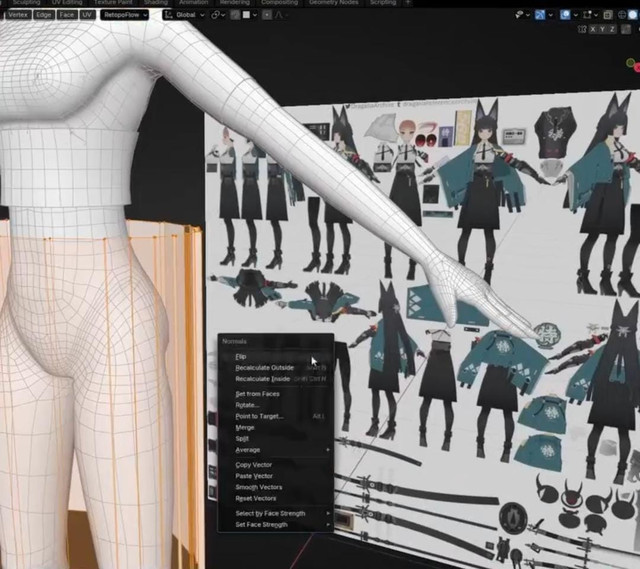Open the mesh edit overlays dropdown arrow

pyautogui.click(x=596, y=15)
